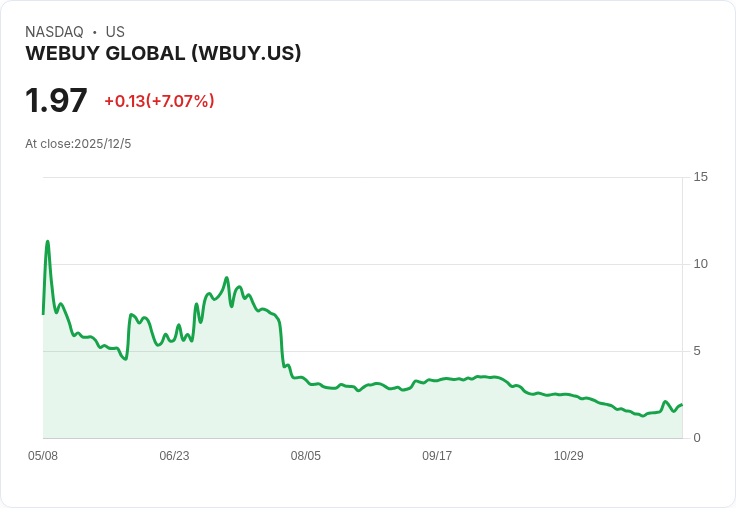Click the At close:2025/12/5 timestamp
736x508 pixels.
click(x=78, y=144)
